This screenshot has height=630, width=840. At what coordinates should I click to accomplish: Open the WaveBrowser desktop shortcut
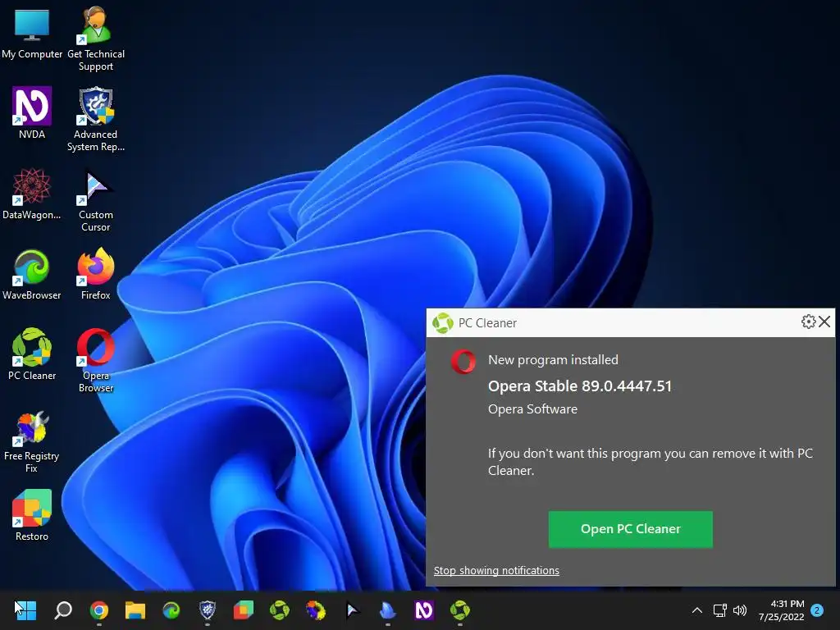point(32,274)
